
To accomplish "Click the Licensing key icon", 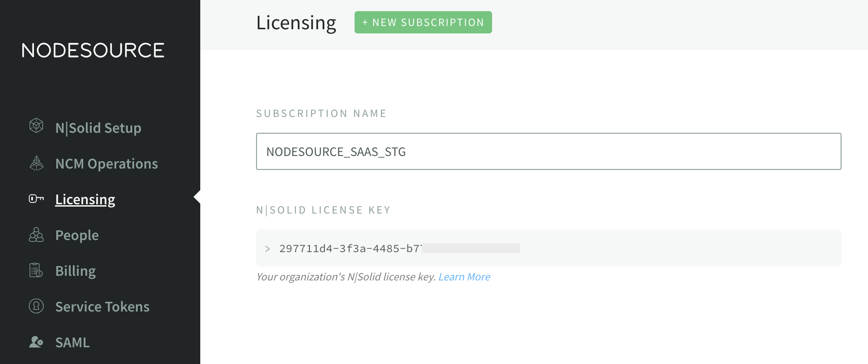I will click(x=36, y=199).
